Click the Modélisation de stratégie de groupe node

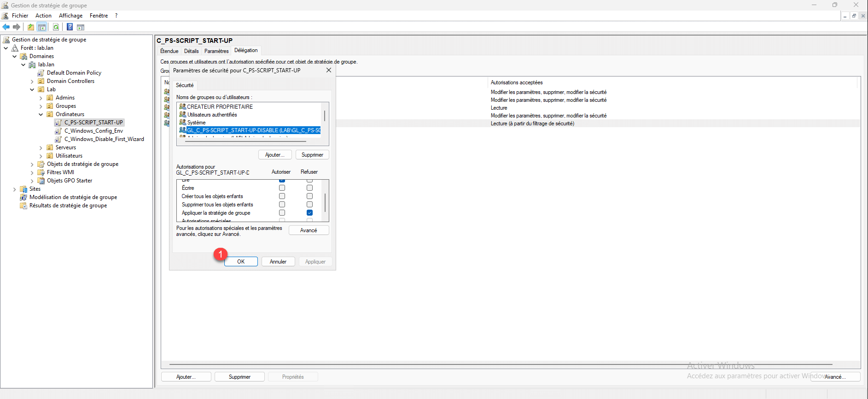tap(73, 197)
